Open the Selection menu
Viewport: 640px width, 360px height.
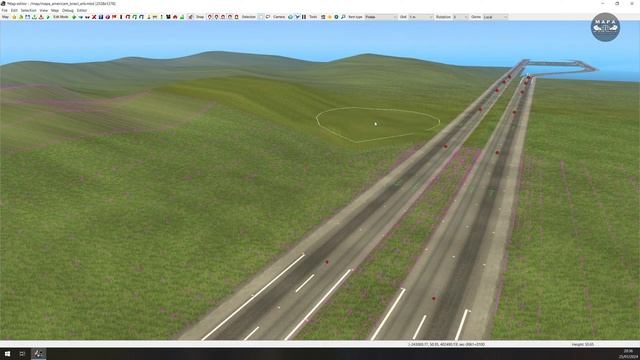coord(29,10)
